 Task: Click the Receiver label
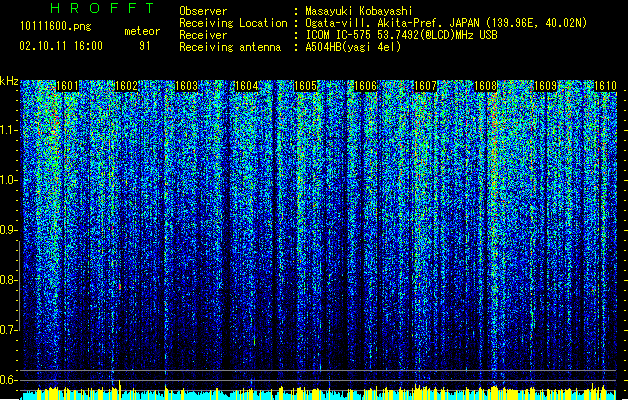coord(203,35)
